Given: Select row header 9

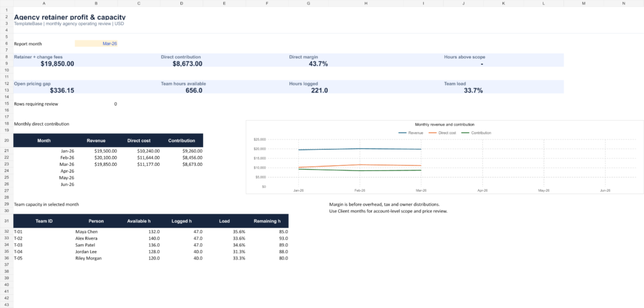Looking at the screenshot, I should point(6,63).
